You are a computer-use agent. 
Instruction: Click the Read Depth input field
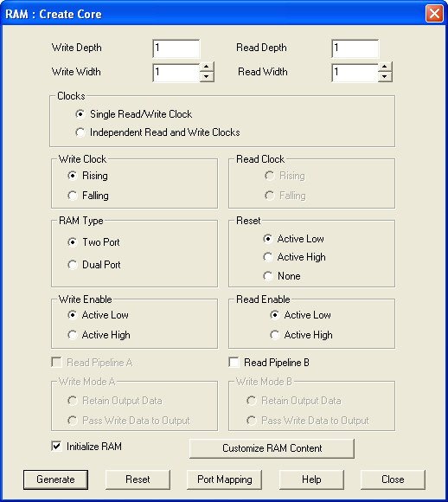coord(355,48)
